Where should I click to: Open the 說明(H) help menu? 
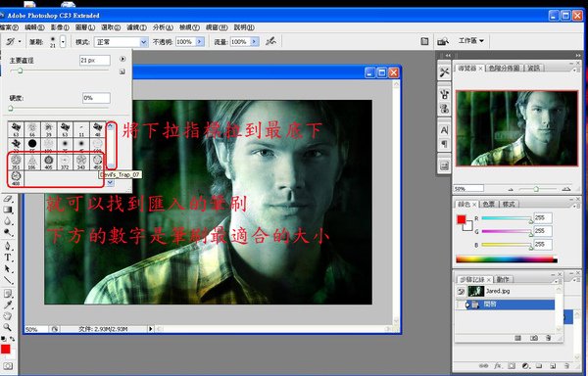tap(244, 27)
